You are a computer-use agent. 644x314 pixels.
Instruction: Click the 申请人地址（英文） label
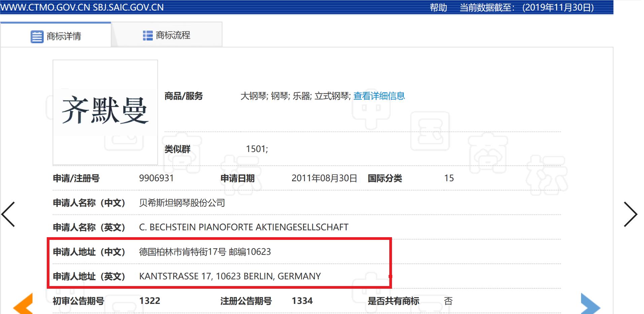click(89, 276)
